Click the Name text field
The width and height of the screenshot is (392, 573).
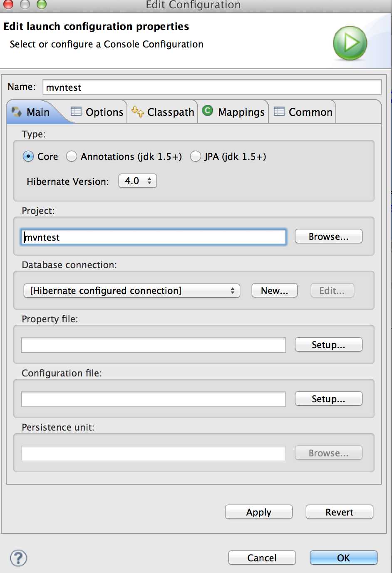coord(212,87)
